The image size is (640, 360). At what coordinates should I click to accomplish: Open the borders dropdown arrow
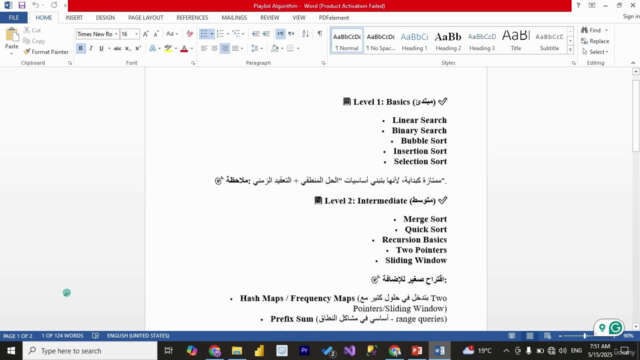[298, 48]
